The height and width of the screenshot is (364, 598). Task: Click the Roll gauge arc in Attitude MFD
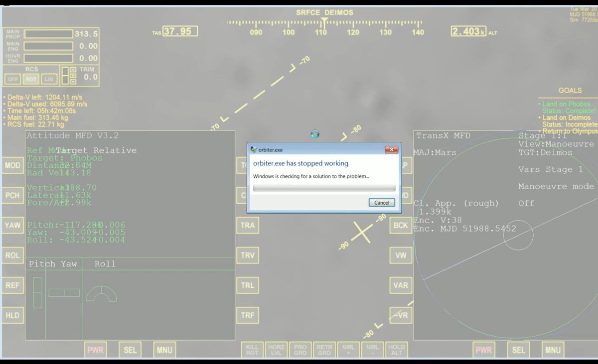[x=101, y=294]
